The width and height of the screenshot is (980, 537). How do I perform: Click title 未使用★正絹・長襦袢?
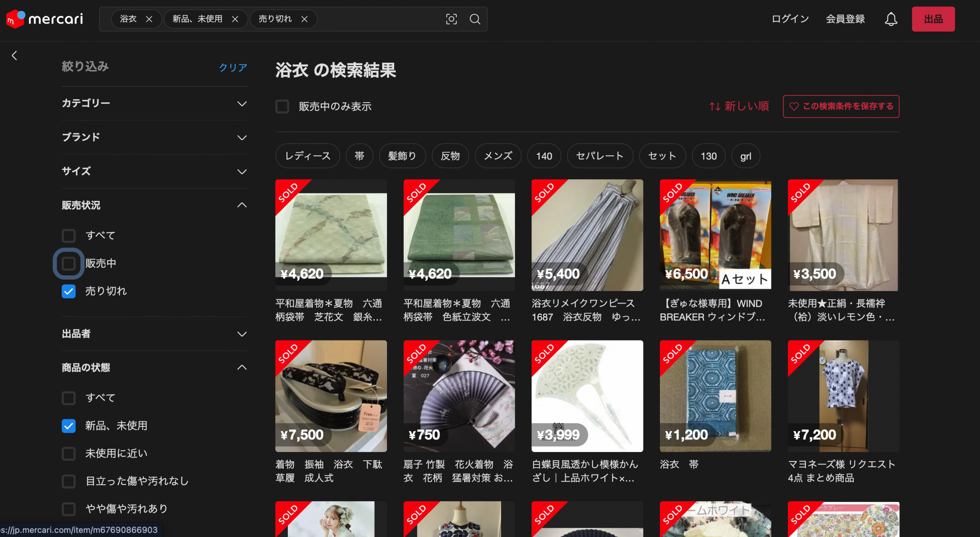point(841,310)
